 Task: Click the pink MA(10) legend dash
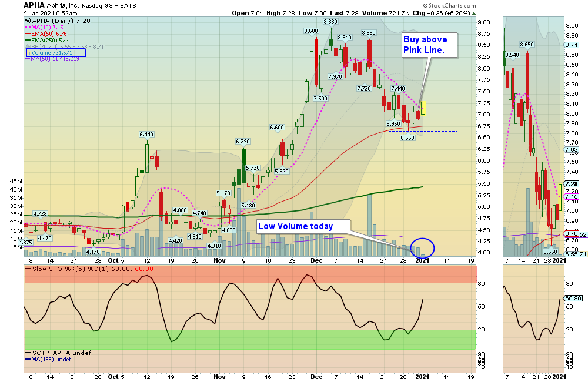pos(28,28)
